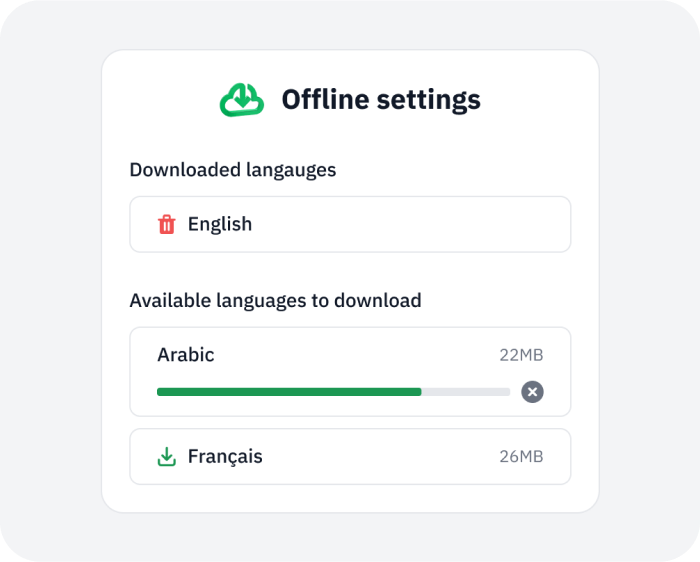Click the word "download" in the available heading

click(378, 300)
